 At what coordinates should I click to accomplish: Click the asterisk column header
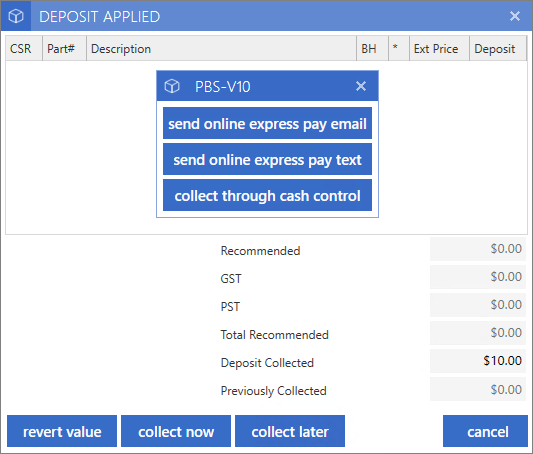(399, 49)
